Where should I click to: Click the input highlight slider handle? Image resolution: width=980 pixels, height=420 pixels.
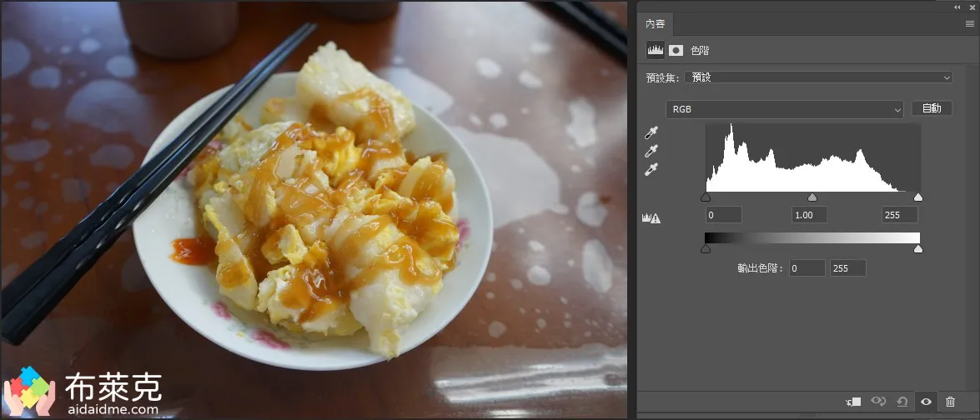coord(918,197)
